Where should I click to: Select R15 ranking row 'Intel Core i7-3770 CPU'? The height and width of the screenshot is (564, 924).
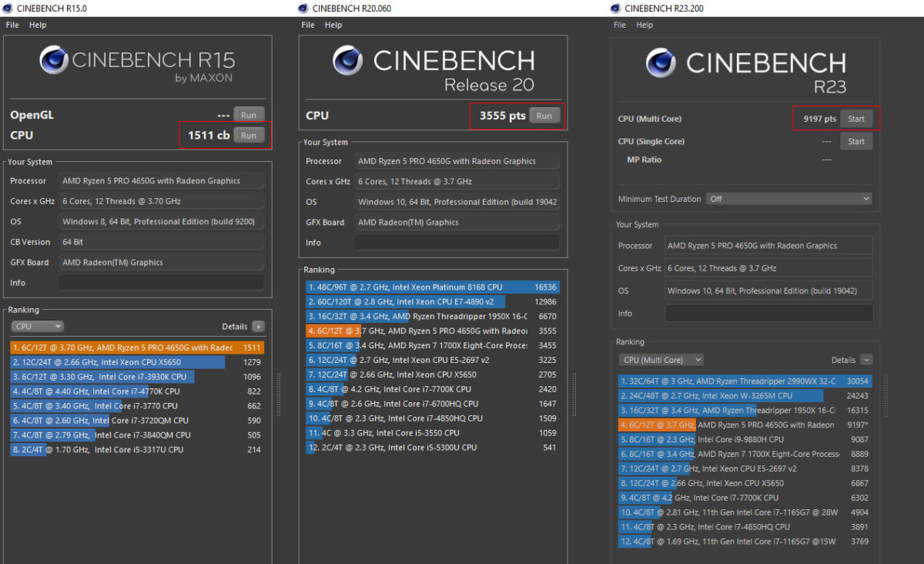click(137, 406)
